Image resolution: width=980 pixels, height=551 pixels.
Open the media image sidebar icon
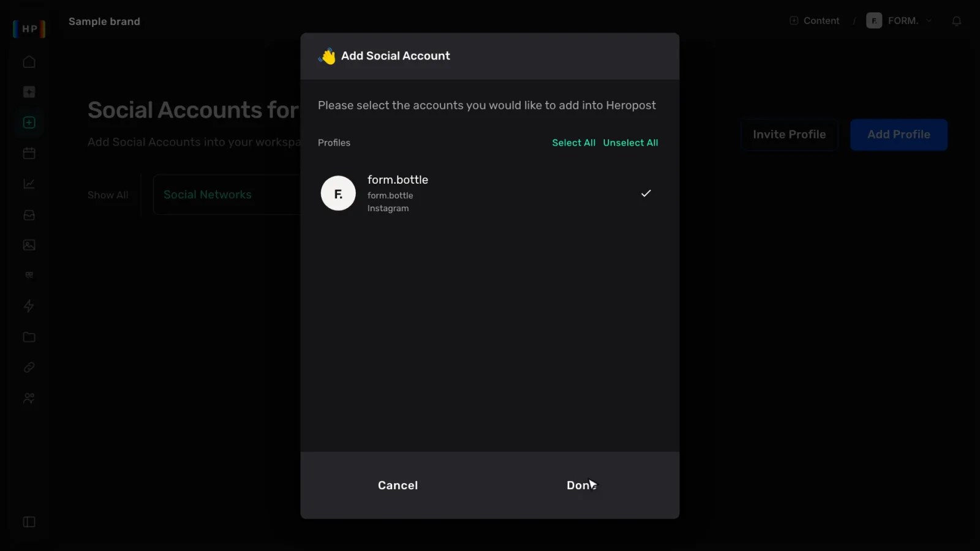[x=29, y=245]
